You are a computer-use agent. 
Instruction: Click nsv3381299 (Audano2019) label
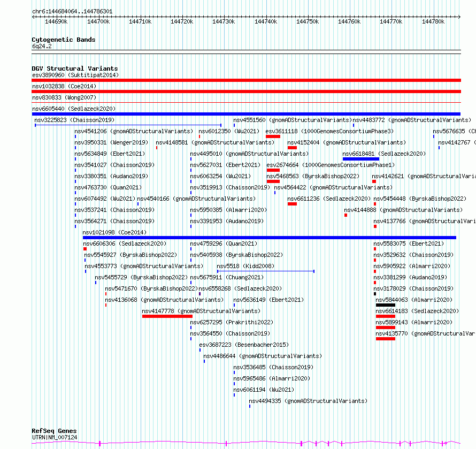tap(410, 277)
